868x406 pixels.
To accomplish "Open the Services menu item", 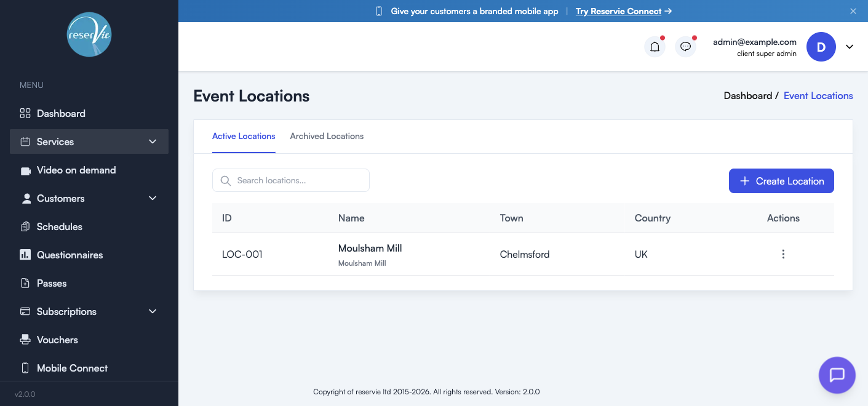I will tap(89, 141).
